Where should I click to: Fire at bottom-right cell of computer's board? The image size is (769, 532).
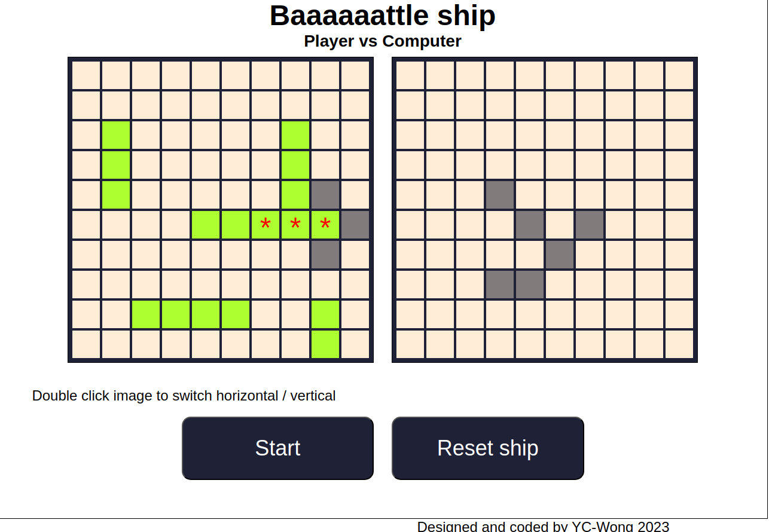point(679,344)
